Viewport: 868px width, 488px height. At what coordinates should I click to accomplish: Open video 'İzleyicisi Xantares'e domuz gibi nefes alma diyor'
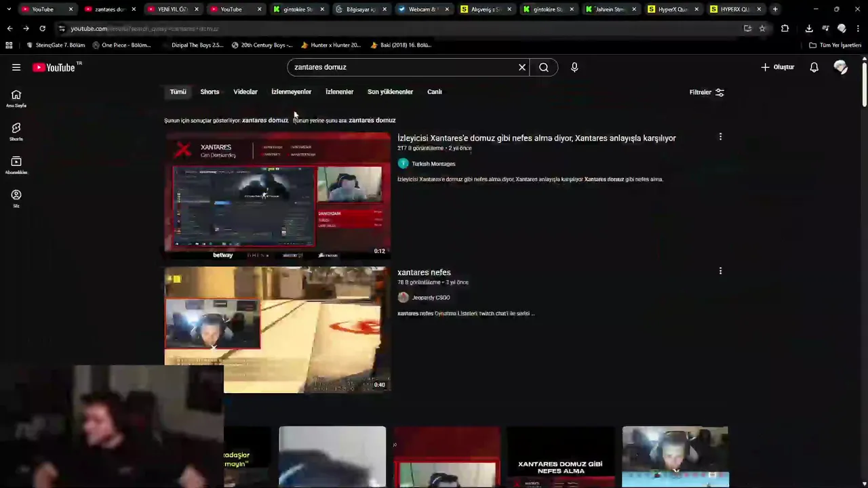click(x=536, y=138)
